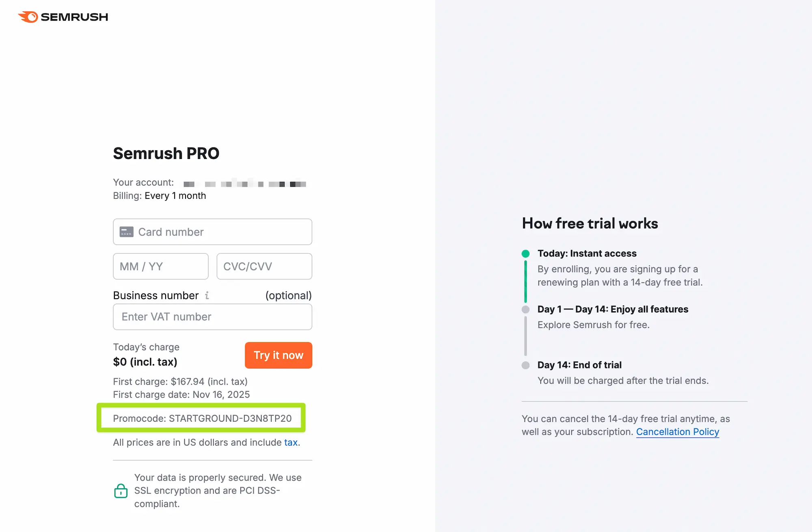Click the CVC/CVV field
The image size is (812, 532).
tap(264, 266)
